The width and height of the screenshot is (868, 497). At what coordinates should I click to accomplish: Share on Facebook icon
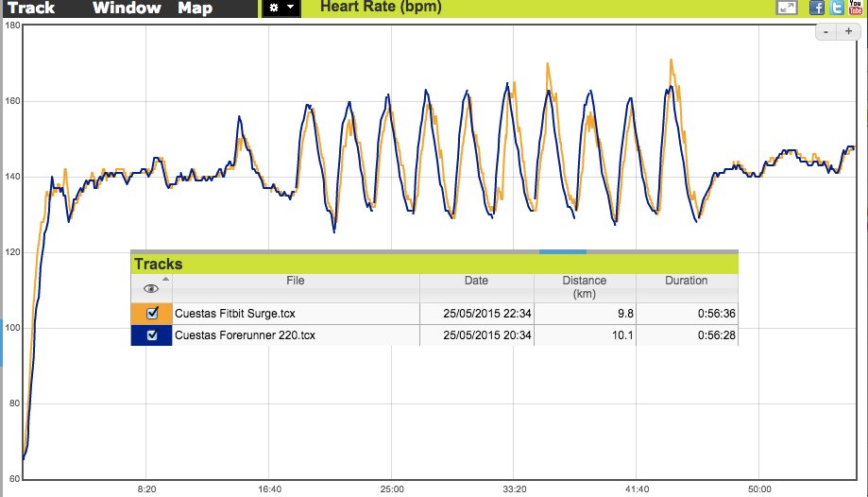(x=816, y=8)
